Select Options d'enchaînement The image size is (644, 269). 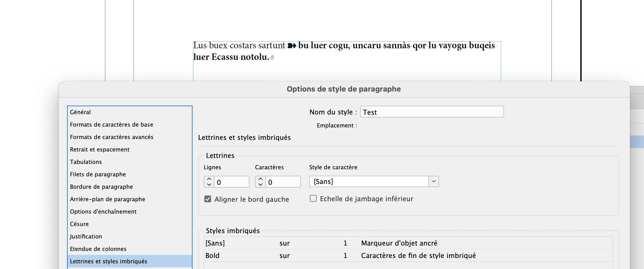pos(103,212)
